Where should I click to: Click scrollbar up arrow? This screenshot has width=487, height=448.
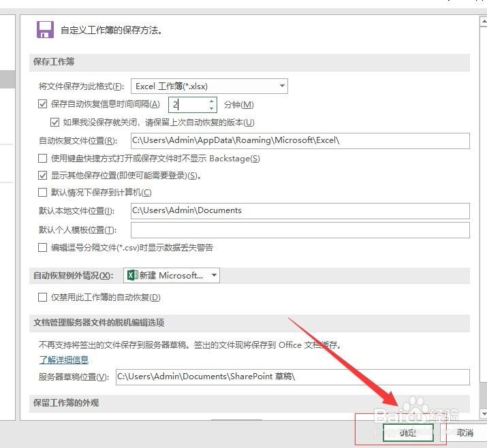click(484, 21)
